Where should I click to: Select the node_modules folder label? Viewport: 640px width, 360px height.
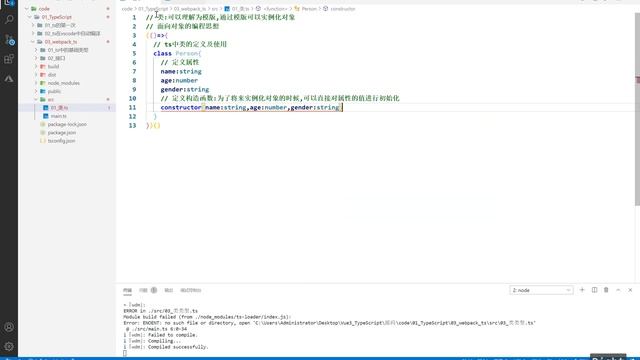pos(64,83)
